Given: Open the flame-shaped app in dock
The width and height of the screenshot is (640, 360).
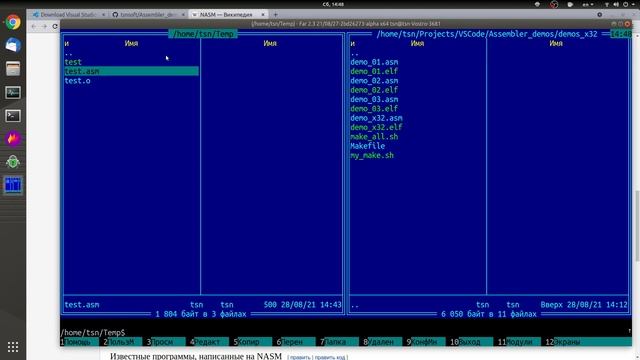Looking at the screenshot, I should coord(13,139).
